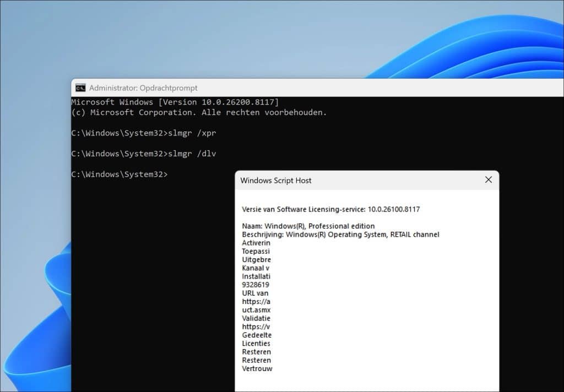This screenshot has width=564, height=392.
Task: Select the Naam: Windows(R) Professional edition line
Action: 308,226
